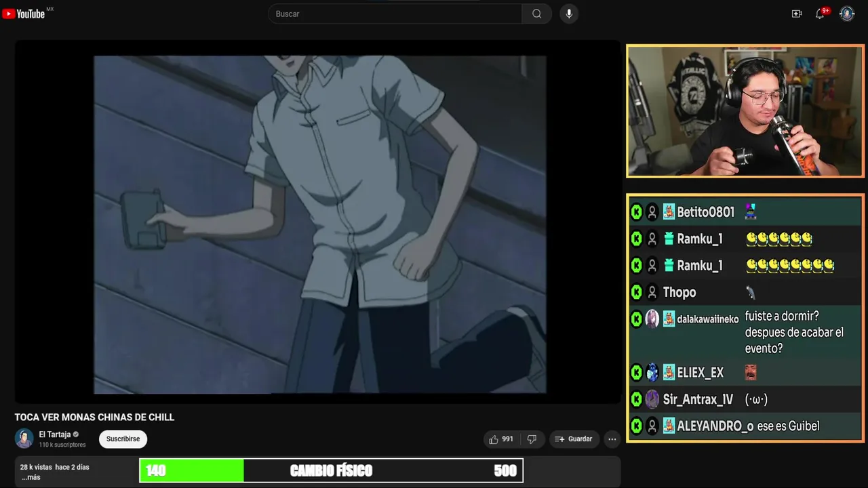Image resolution: width=868 pixels, height=488 pixels.
Task: Click the Suscribirse button
Action: (123, 439)
